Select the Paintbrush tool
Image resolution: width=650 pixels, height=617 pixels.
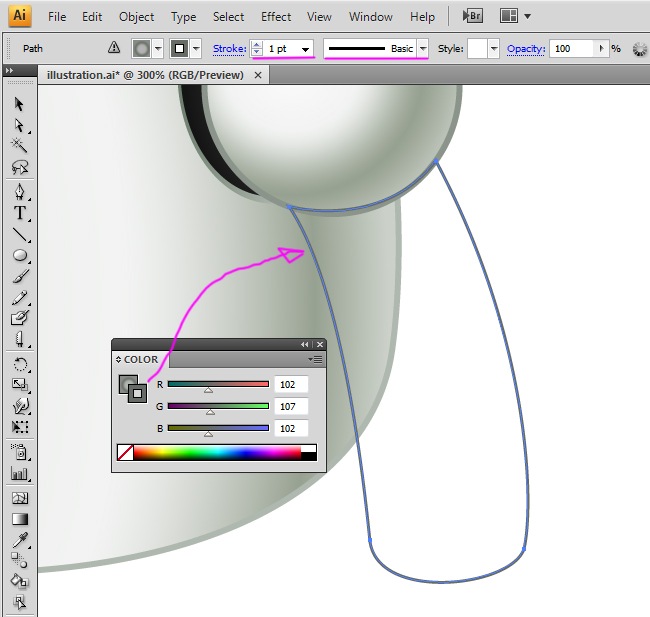click(20, 276)
